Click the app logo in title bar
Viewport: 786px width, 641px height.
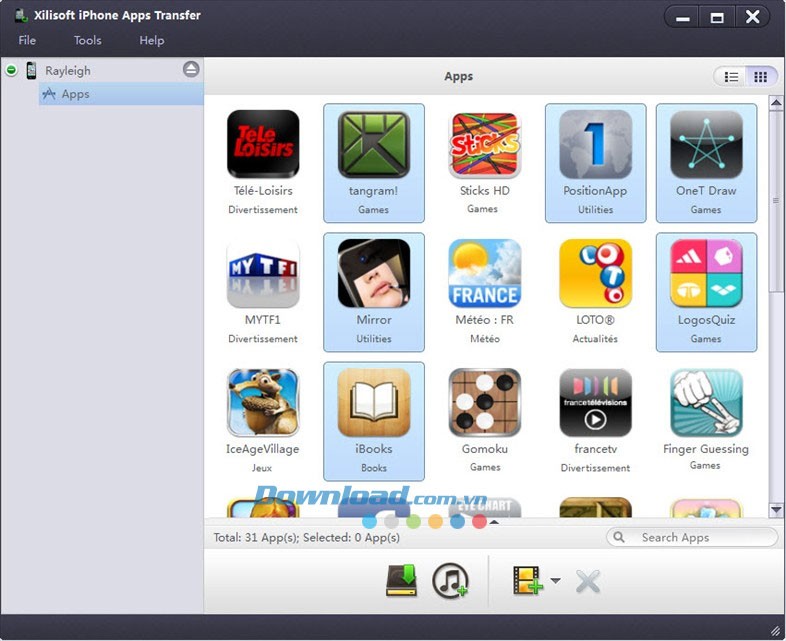pos(21,16)
